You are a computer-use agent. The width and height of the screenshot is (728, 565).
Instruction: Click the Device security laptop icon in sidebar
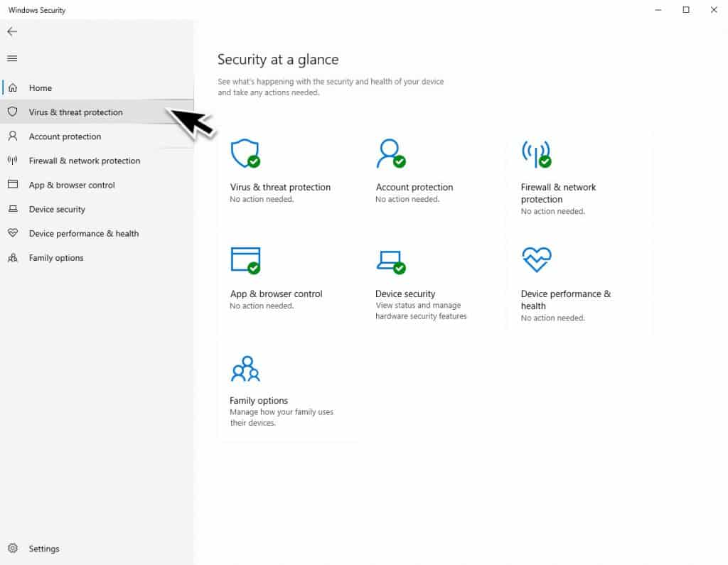point(14,209)
